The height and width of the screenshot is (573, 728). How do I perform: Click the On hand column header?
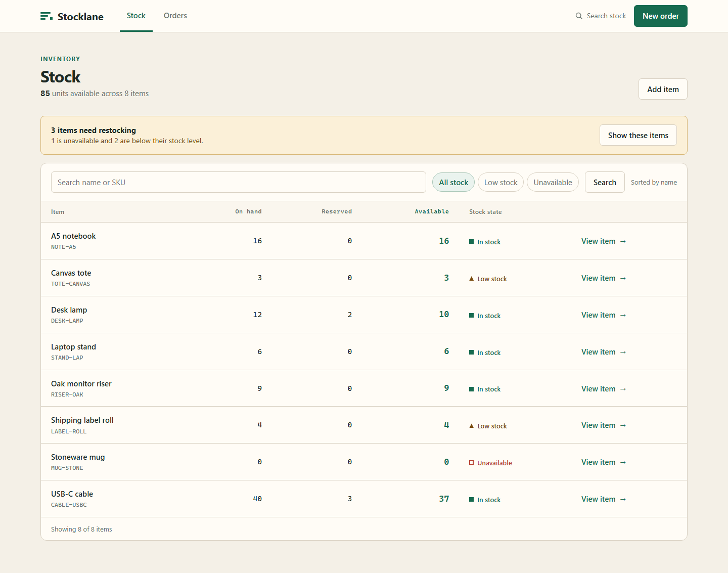[248, 211]
